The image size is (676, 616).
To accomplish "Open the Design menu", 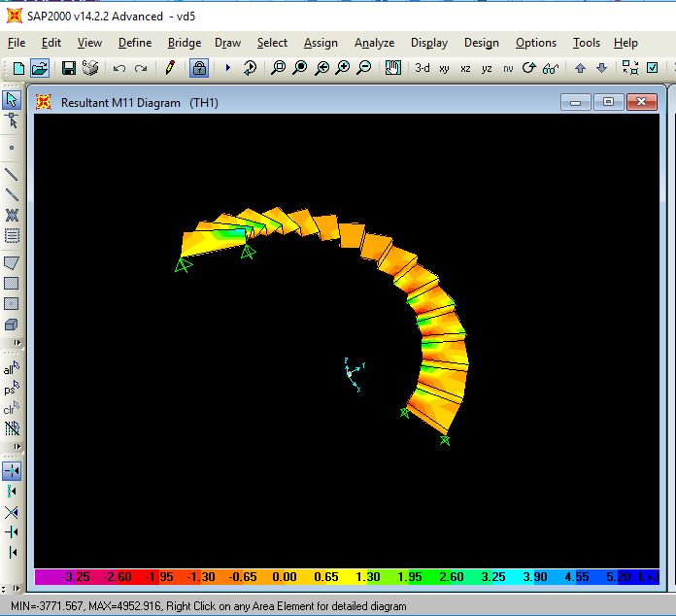I will point(482,43).
